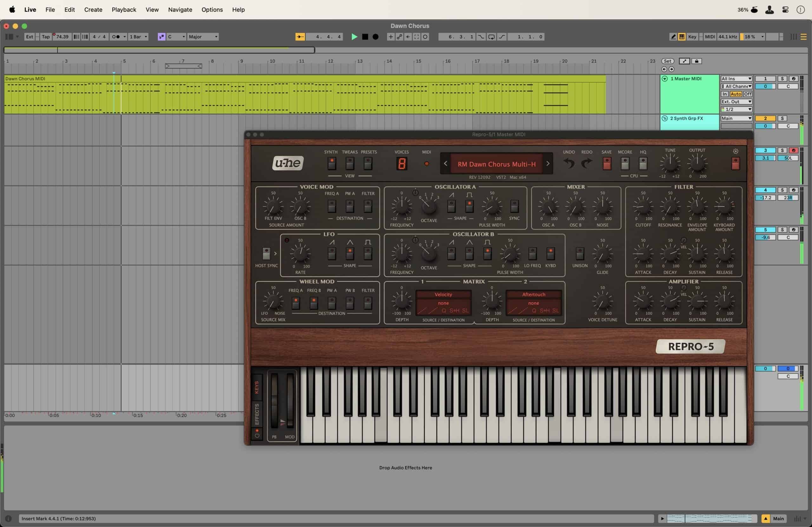Select LFO triangle shape switch
Screen dimensions: 812x527
point(350,254)
